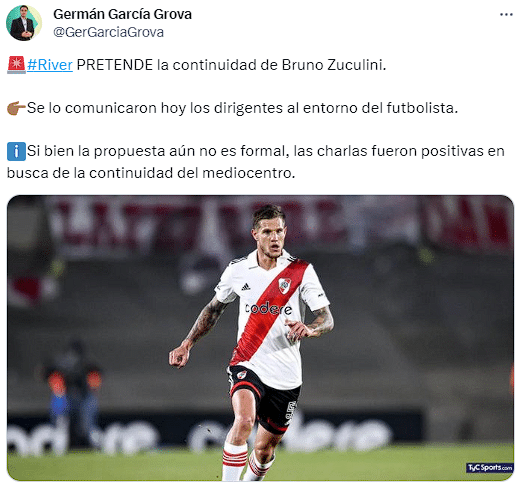Screen dimensions: 525x487
Task: Open the Bruno Zuculini match photo
Action: pyautogui.click(x=260, y=338)
